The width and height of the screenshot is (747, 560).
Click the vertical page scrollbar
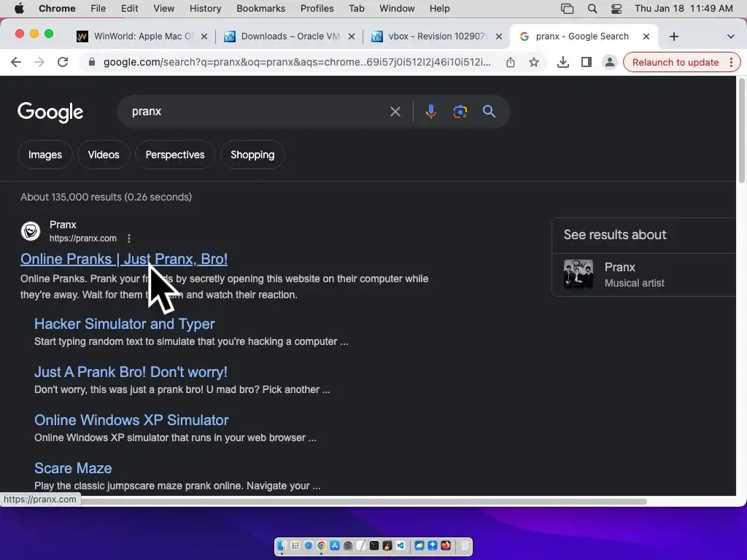(x=741, y=130)
